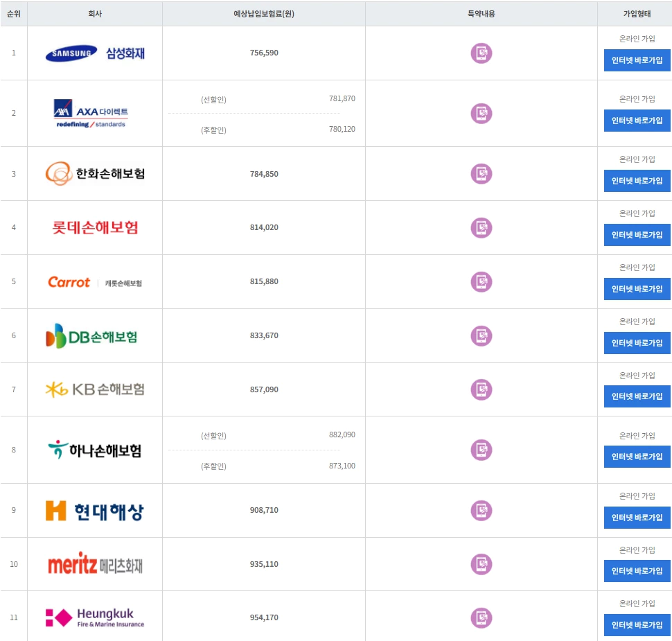Click the 특약내용 column header

481,14
